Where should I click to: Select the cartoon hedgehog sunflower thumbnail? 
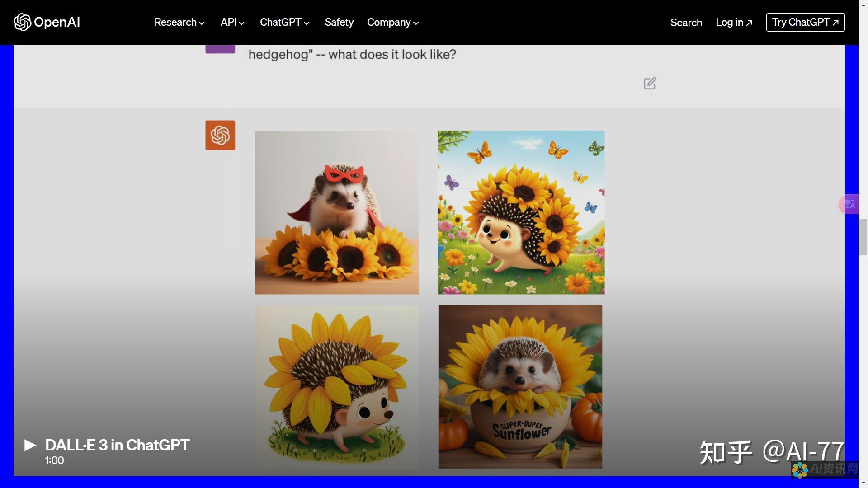[337, 387]
